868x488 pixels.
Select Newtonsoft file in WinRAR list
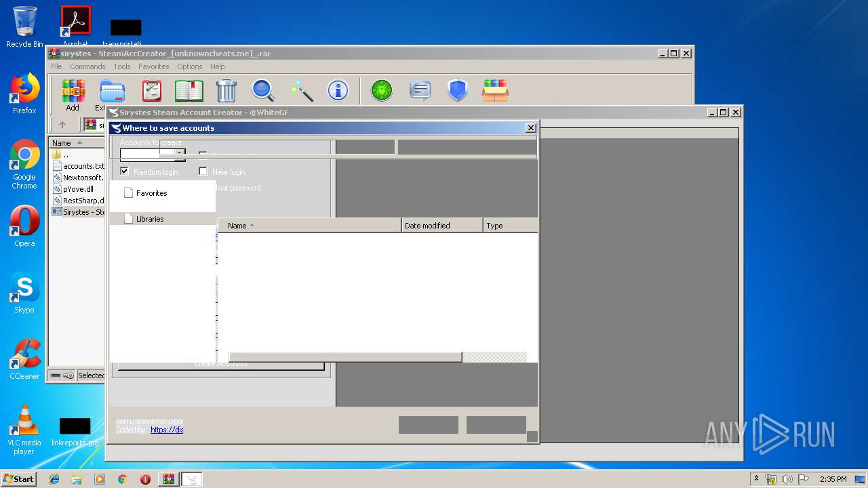[x=78, y=178]
